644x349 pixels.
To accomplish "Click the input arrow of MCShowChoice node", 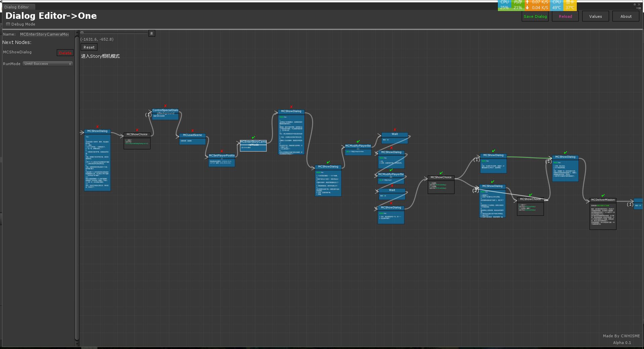I will pyautogui.click(x=121, y=136).
